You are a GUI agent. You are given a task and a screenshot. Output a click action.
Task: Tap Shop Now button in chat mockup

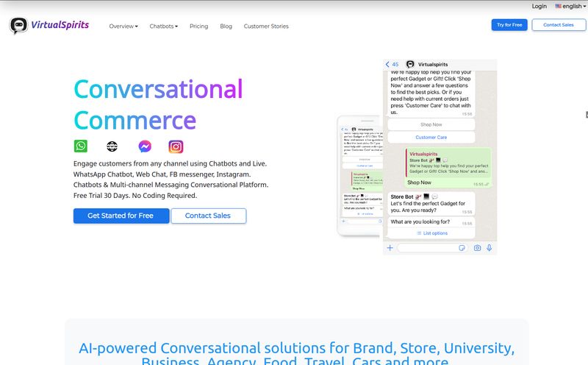click(x=431, y=124)
